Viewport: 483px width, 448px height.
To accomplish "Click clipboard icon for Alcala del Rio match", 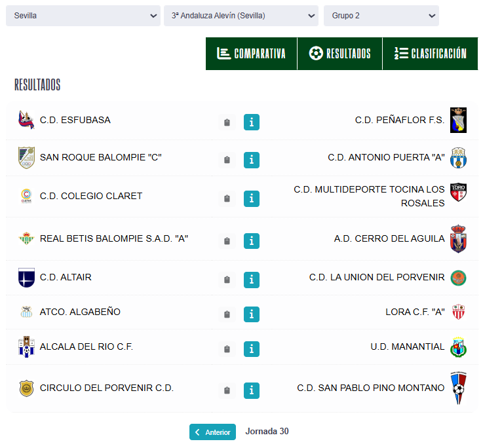I will click(227, 349).
